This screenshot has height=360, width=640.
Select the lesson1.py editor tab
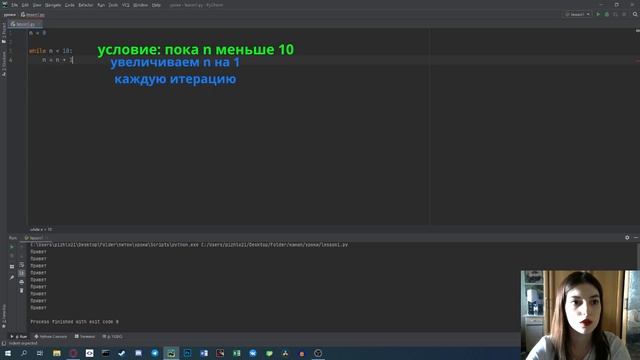coord(24,24)
